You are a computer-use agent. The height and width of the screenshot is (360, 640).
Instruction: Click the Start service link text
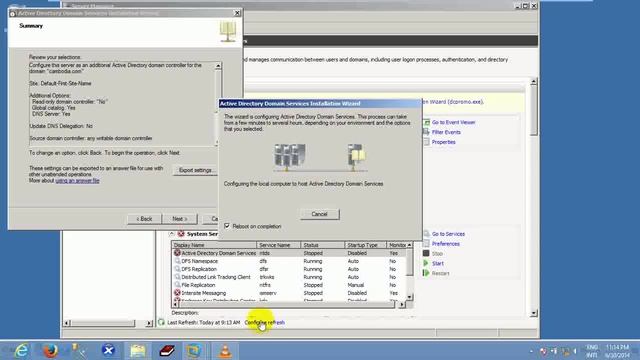coord(438,263)
